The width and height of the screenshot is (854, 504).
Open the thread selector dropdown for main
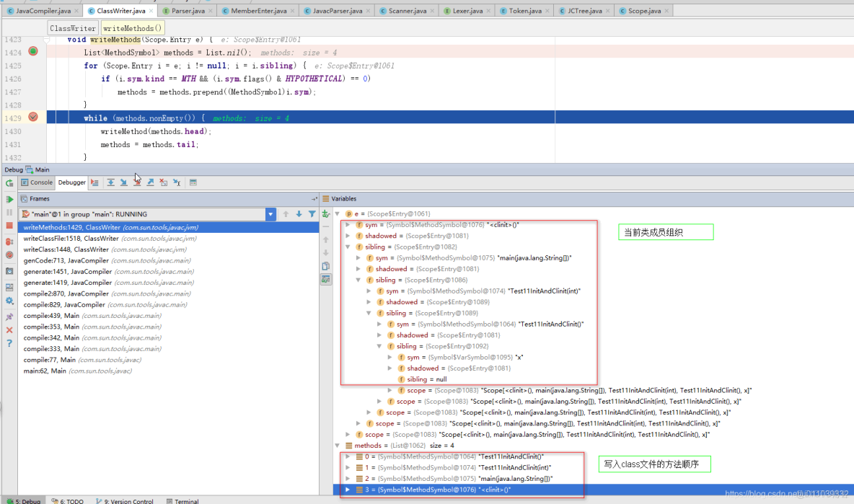click(270, 214)
